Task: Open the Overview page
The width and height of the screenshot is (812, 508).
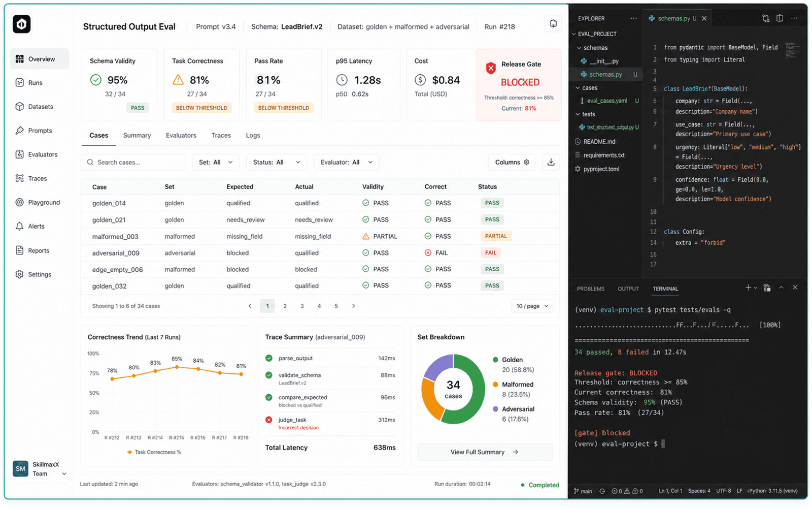Action: click(40, 59)
